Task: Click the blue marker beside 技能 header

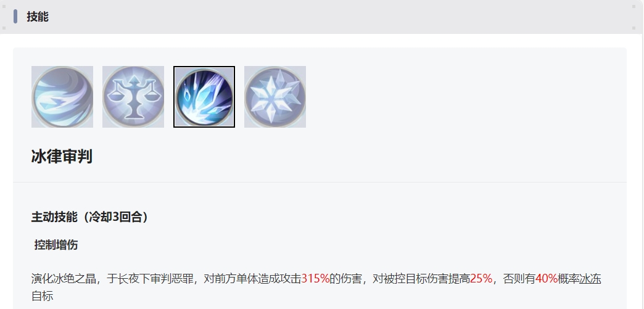Action: tap(15, 17)
